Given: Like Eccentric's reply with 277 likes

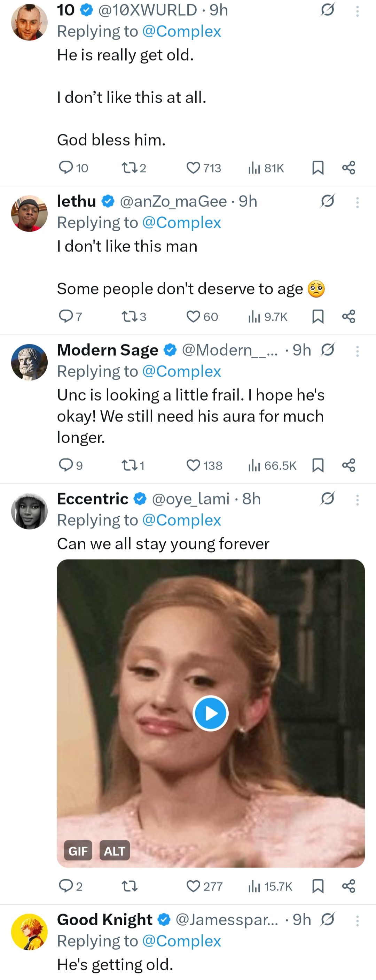Looking at the screenshot, I should [x=193, y=886].
